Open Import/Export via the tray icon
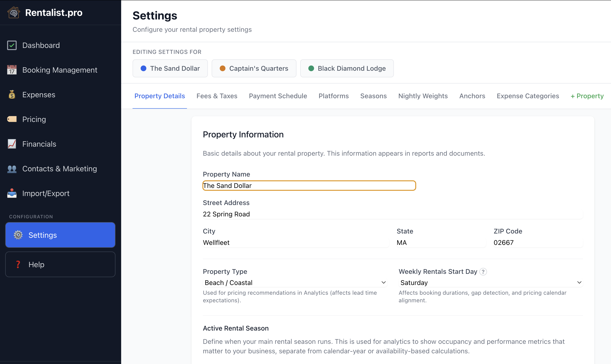Viewport: 611px width, 364px height. pos(12,193)
